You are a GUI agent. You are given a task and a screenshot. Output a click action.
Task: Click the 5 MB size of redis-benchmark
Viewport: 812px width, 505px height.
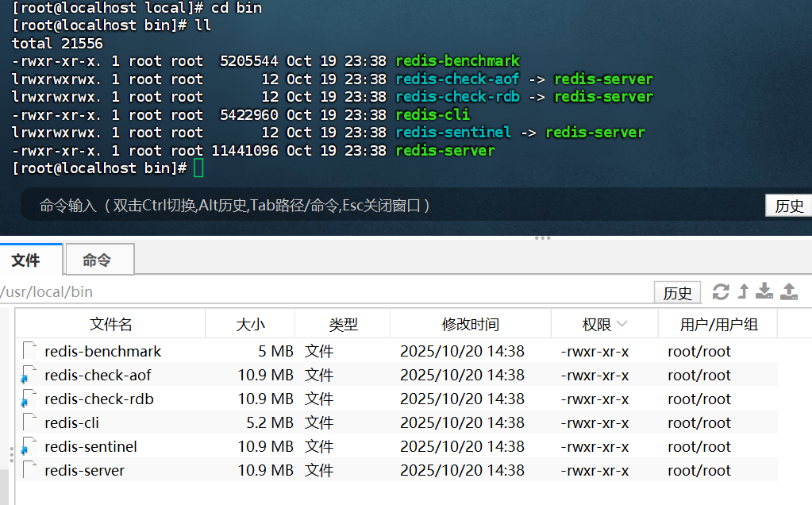click(x=275, y=351)
